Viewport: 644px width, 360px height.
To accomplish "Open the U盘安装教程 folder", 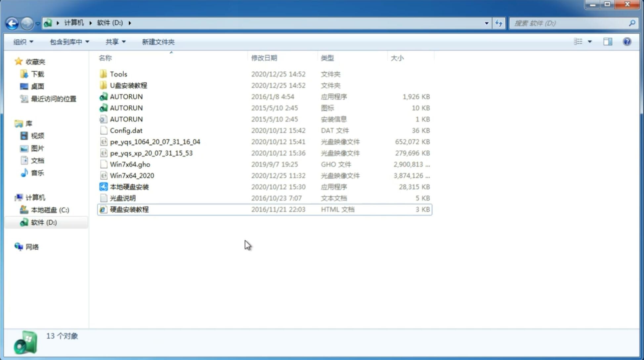I will 128,85.
